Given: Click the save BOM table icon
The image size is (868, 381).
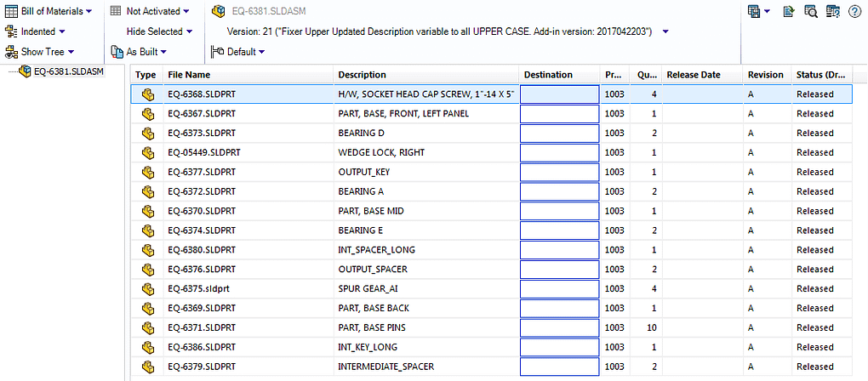Looking at the screenshot, I should (x=753, y=11).
